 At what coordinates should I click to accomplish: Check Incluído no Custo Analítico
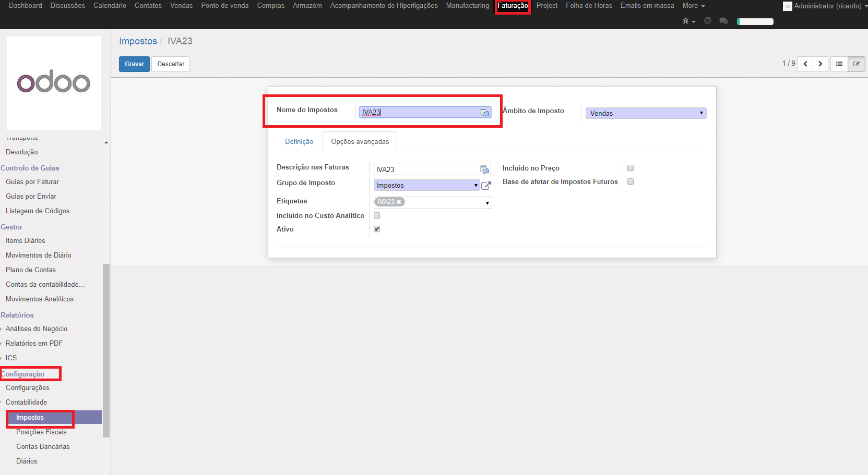point(377,215)
